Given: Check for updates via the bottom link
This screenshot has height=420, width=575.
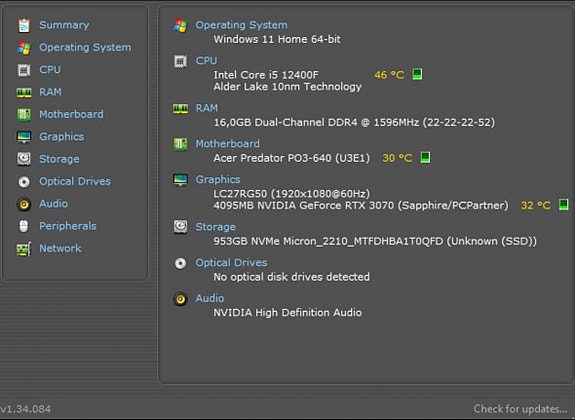Looking at the screenshot, I should click(x=520, y=408).
